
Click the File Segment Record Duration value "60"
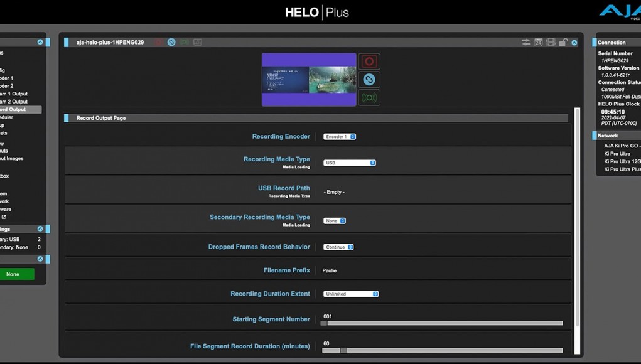point(326,343)
